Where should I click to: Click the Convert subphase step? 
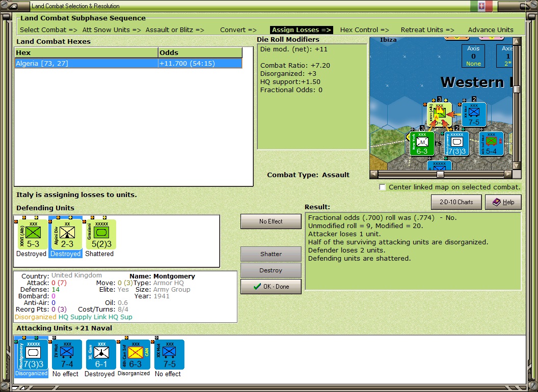(x=238, y=30)
